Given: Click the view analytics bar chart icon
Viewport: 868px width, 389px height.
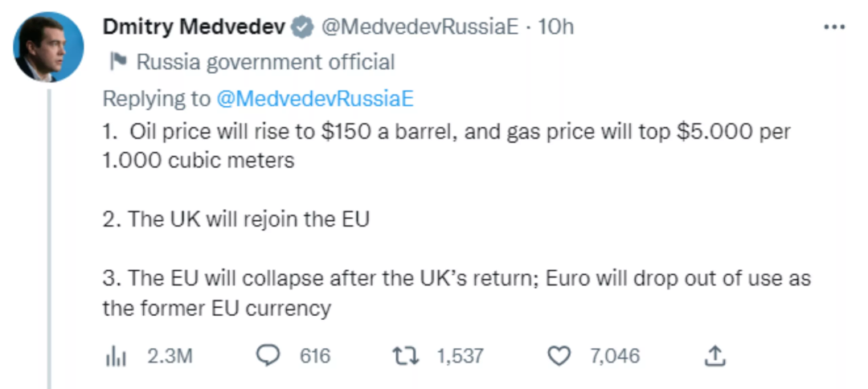Looking at the screenshot, I should click(117, 355).
